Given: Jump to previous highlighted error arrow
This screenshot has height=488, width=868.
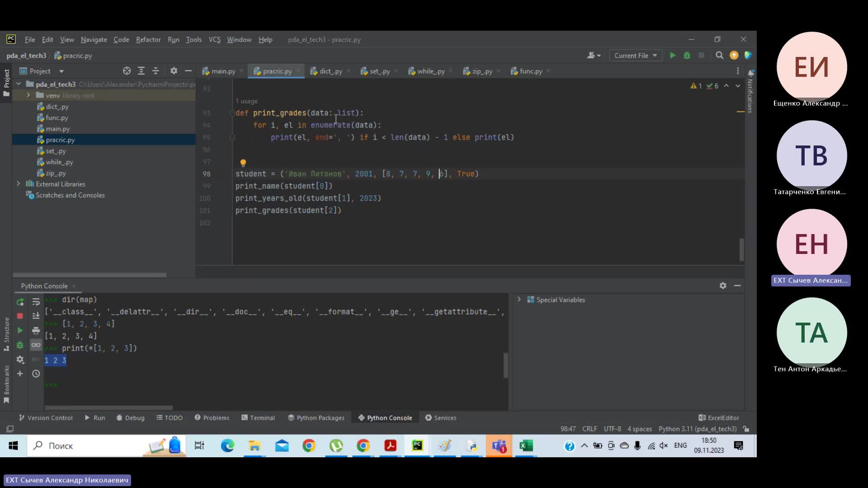Looking at the screenshot, I should (x=726, y=85).
